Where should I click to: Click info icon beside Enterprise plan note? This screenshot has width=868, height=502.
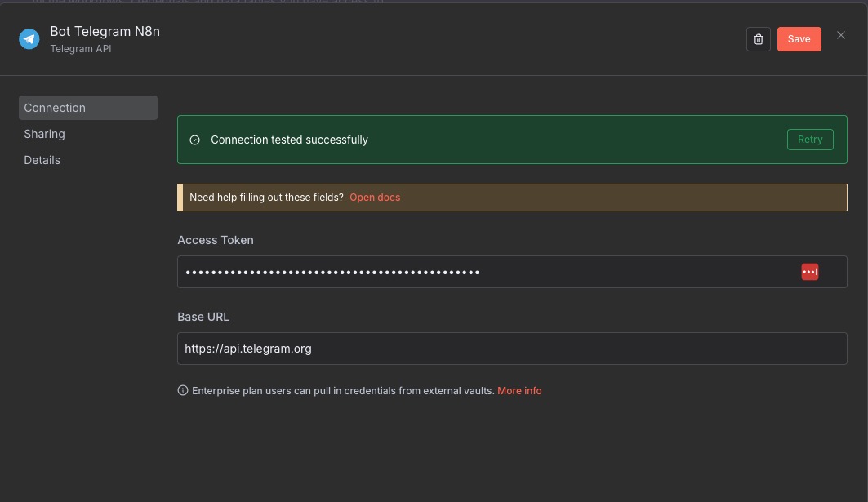click(183, 390)
